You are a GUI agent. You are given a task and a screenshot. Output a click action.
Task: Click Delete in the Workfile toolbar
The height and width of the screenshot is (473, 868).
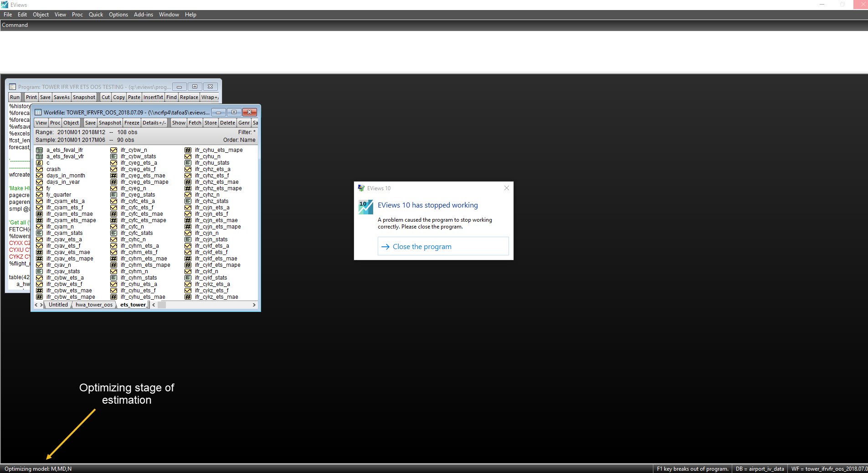tap(227, 123)
